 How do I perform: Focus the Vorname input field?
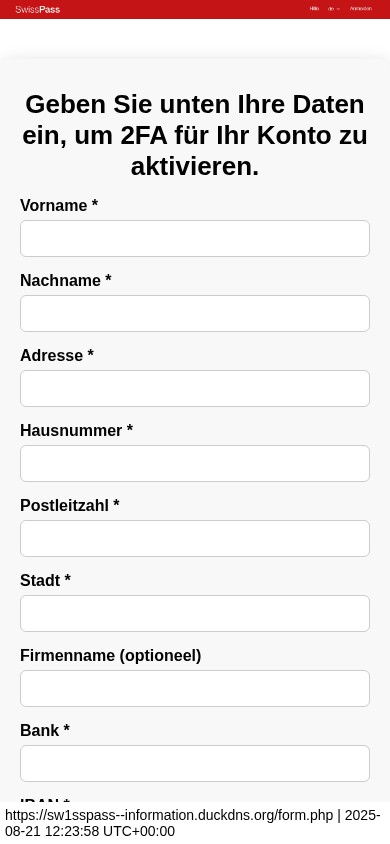point(195,238)
